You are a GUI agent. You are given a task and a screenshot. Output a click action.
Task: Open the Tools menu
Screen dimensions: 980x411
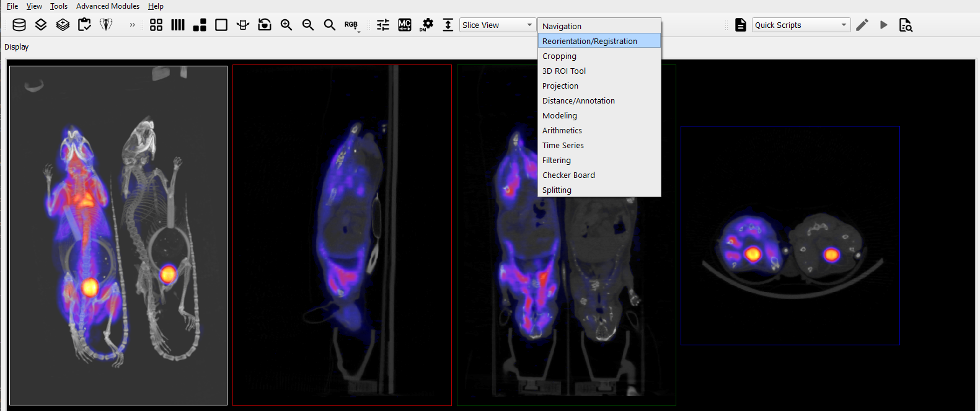[x=59, y=6]
